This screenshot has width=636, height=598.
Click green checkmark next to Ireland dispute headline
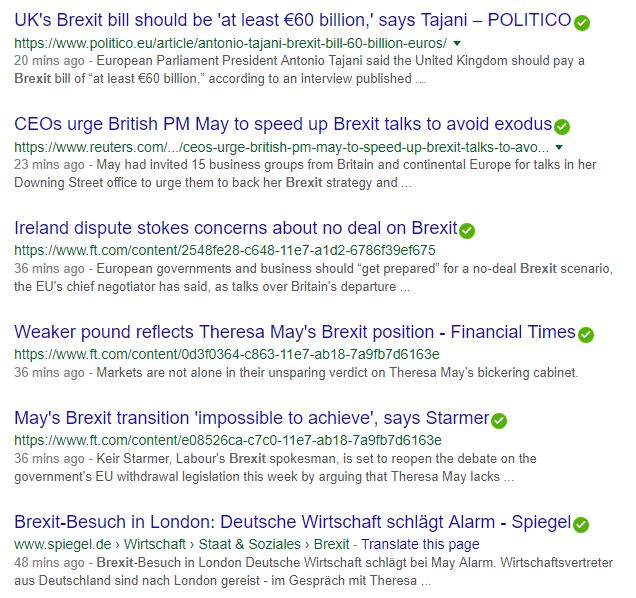(467, 231)
